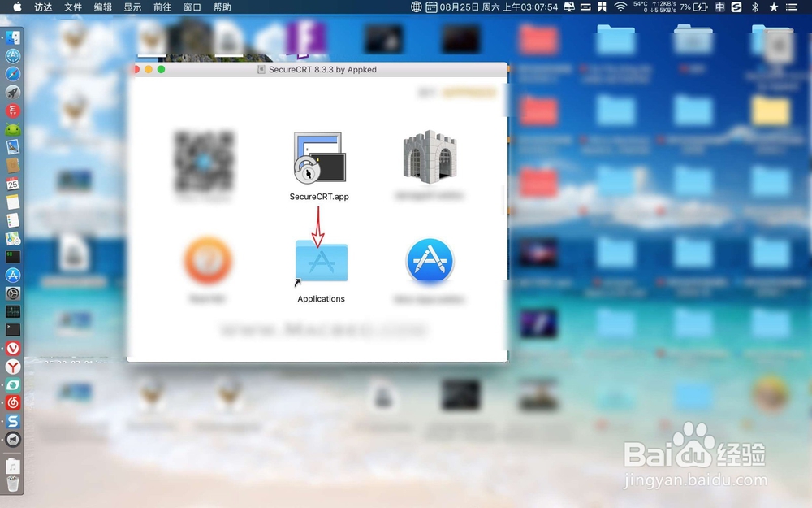Open the 显示 menu
812x508 pixels.
(132, 7)
